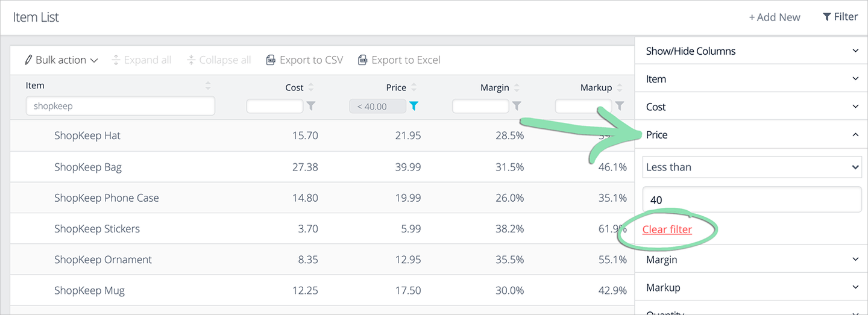This screenshot has height=315, width=868.
Task: Click the Item List page title
Action: [x=36, y=17]
